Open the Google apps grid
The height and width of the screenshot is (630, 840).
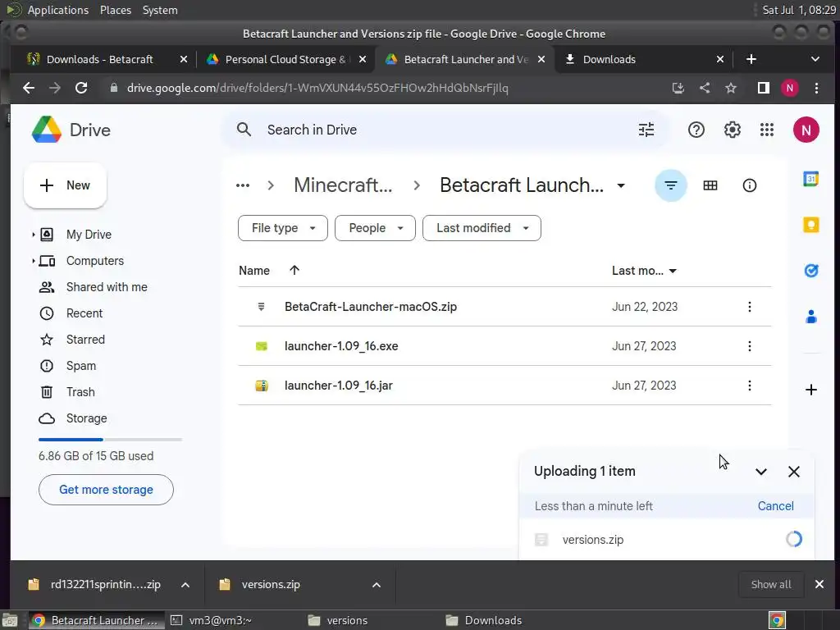click(x=767, y=130)
